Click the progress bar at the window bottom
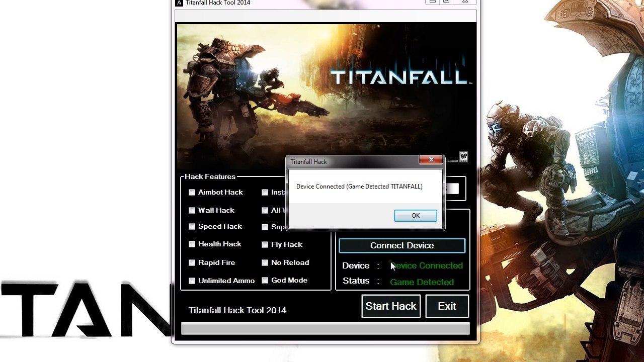The image size is (644, 362). (x=326, y=329)
